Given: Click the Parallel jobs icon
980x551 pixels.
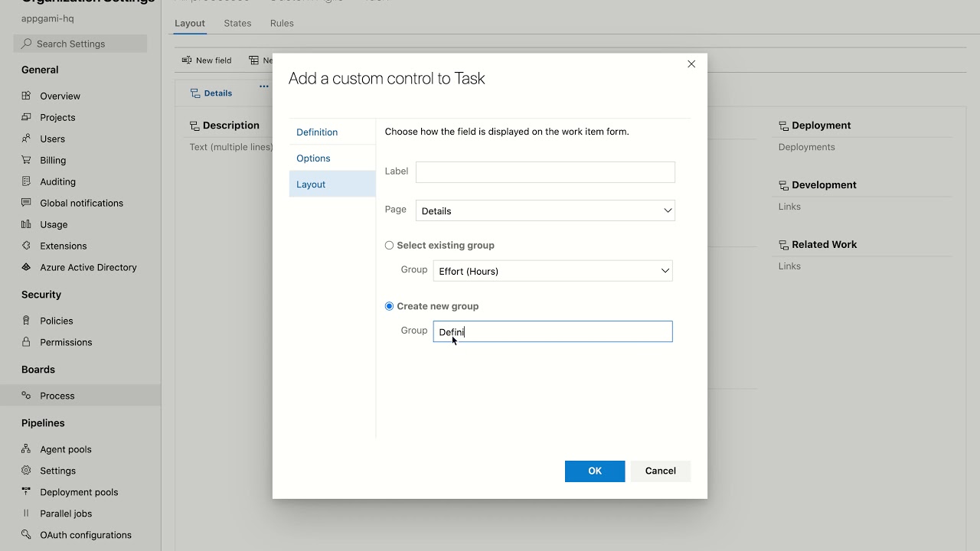Looking at the screenshot, I should click(x=26, y=514).
